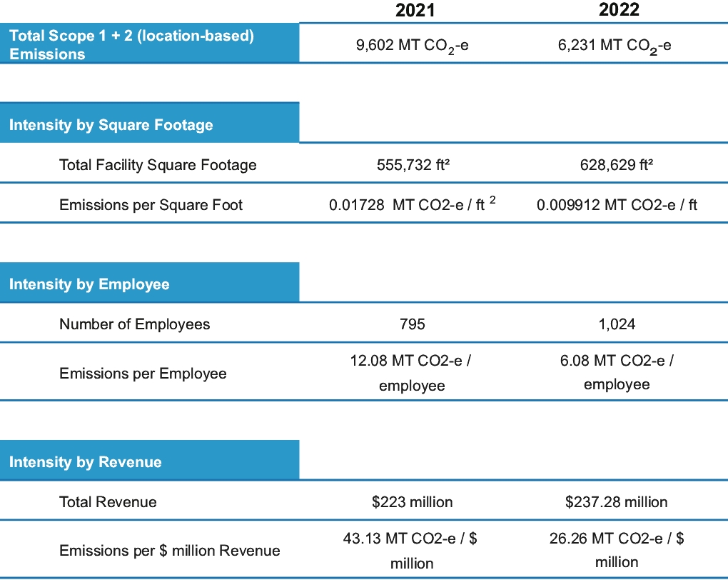Select the 1,024 employees value
This screenshot has width=728, height=580.
point(617,324)
